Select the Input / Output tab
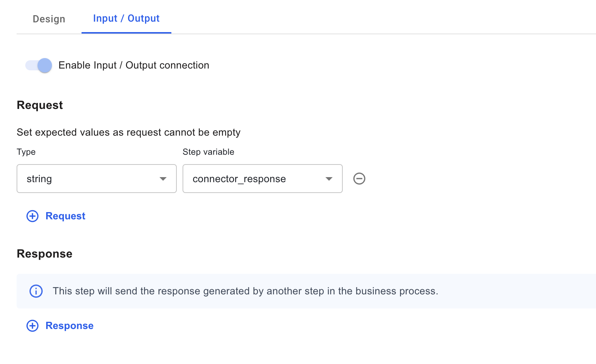Screen dimensions: 596x364 [x=126, y=18]
